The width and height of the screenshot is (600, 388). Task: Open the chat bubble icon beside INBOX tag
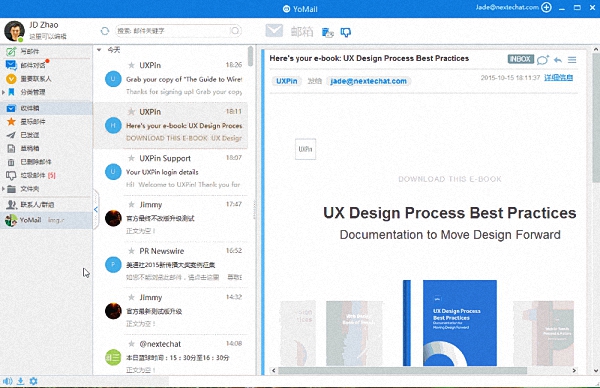pyautogui.click(x=542, y=60)
